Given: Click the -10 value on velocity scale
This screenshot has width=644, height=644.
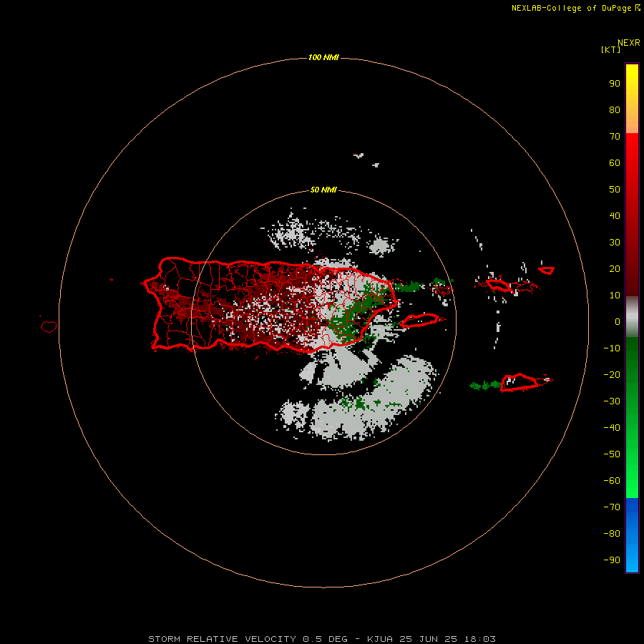Looking at the screenshot, I should (612, 348).
